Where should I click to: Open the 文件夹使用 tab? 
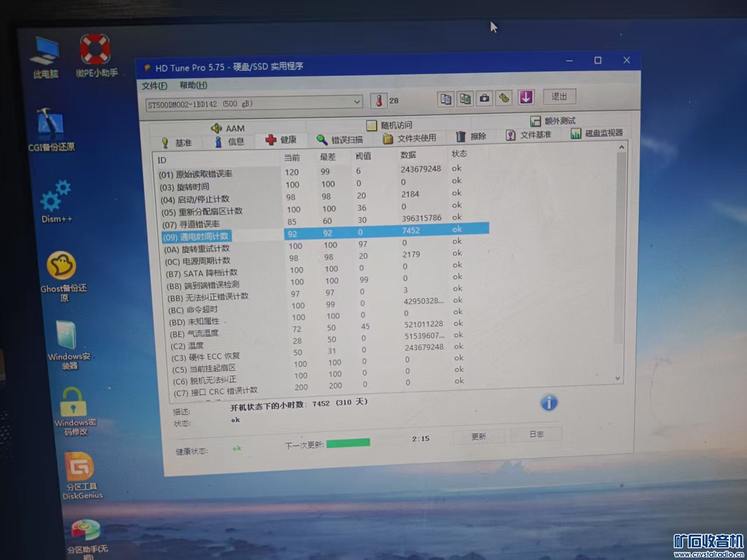409,138
